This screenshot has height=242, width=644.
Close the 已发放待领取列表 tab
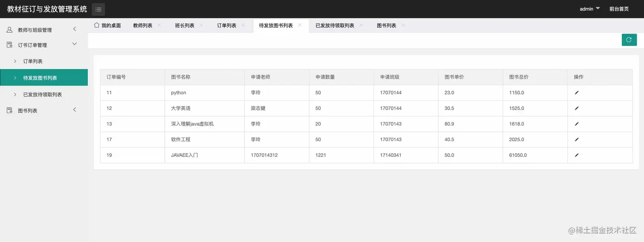pyautogui.click(x=361, y=25)
